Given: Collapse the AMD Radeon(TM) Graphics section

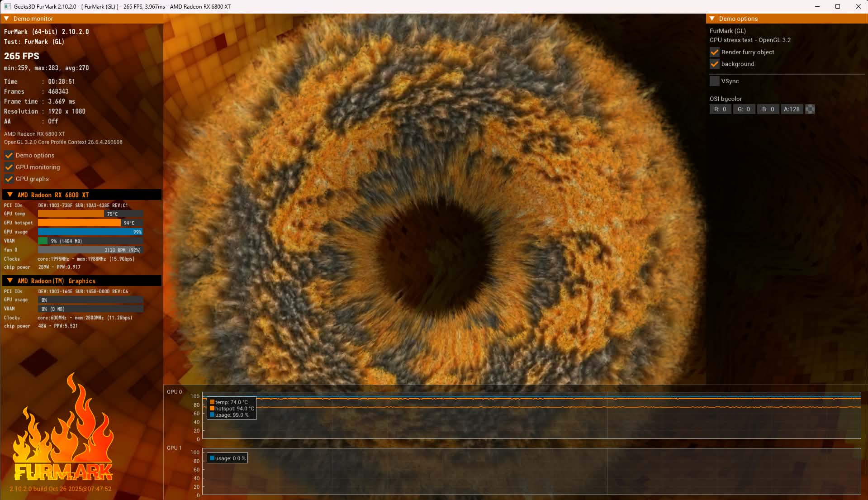Looking at the screenshot, I should pyautogui.click(x=10, y=281).
